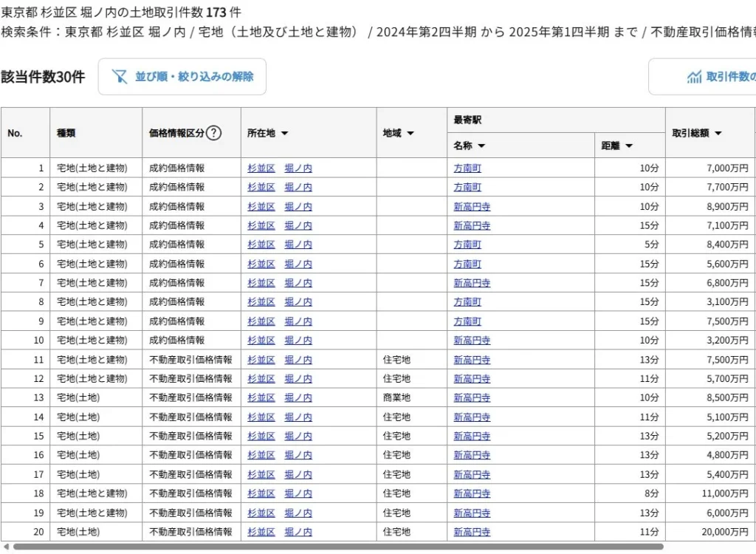This screenshot has width=756, height=554.
Task: Select the 6,000万円 price cell in row 19
Action: coord(710,513)
